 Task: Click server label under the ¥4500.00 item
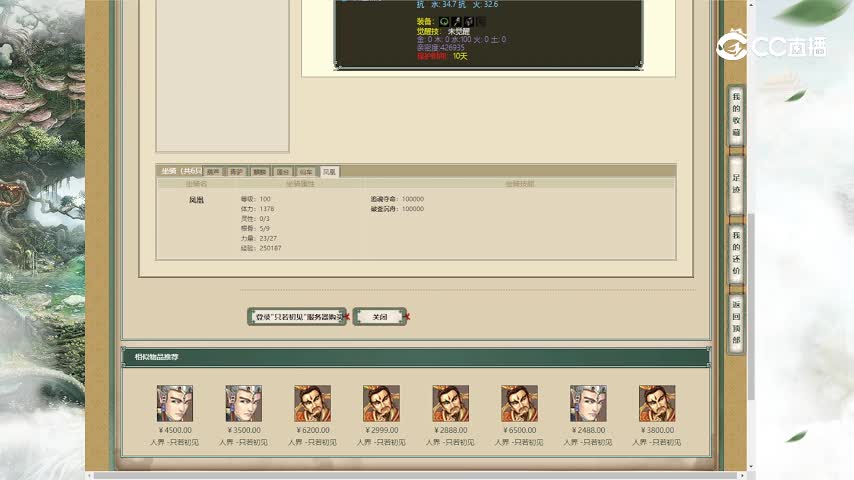175,442
